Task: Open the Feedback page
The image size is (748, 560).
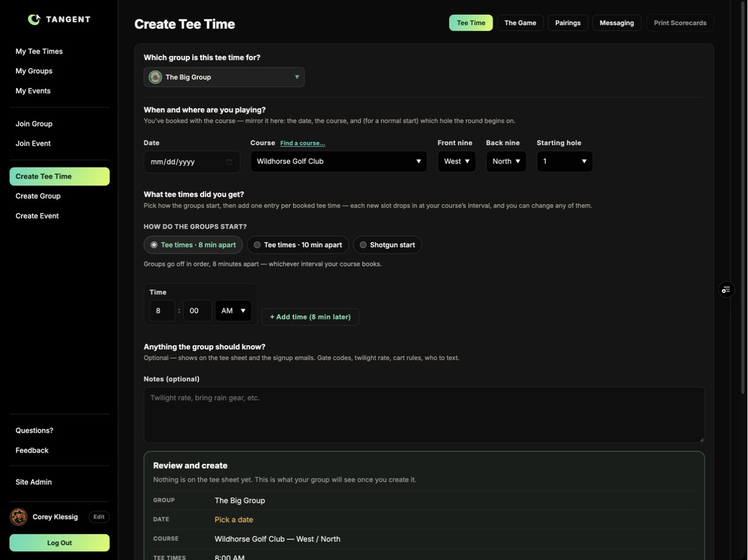Action: pyautogui.click(x=59, y=451)
